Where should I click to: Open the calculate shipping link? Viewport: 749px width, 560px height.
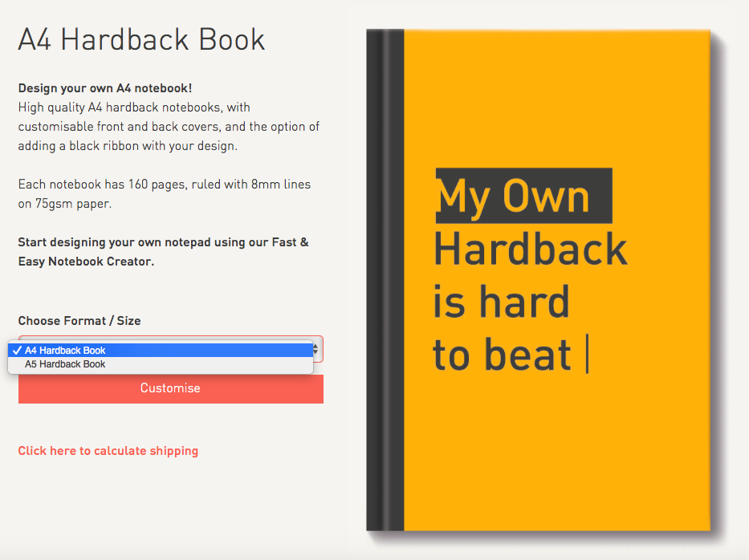point(108,451)
